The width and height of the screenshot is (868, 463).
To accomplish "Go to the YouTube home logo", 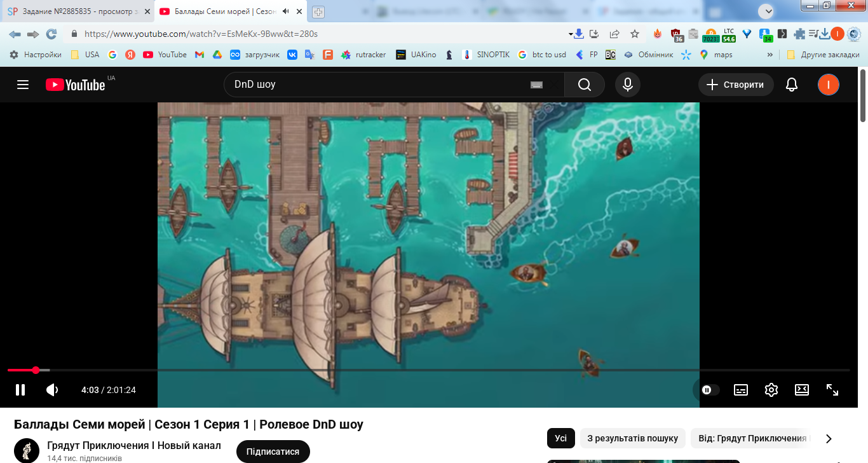I will (x=75, y=85).
